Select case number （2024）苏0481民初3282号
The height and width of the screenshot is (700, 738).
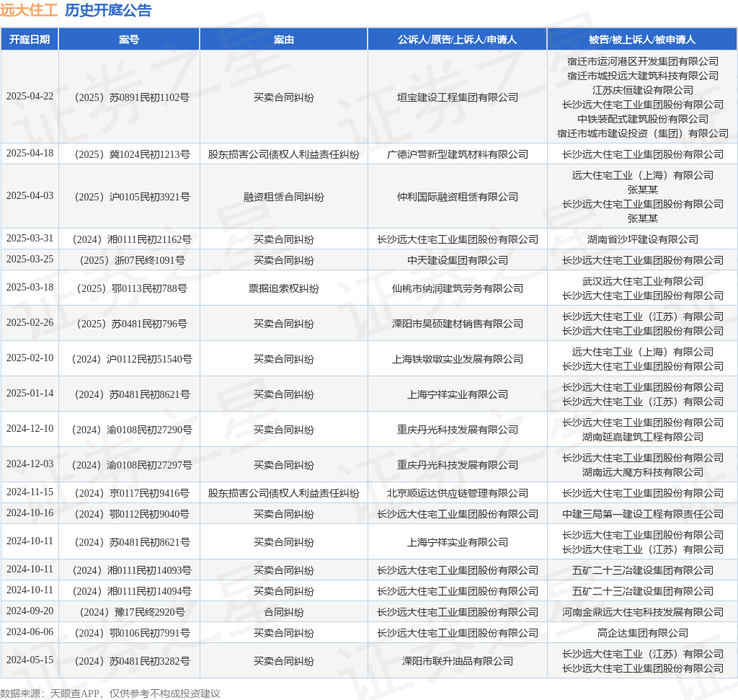click(129, 661)
